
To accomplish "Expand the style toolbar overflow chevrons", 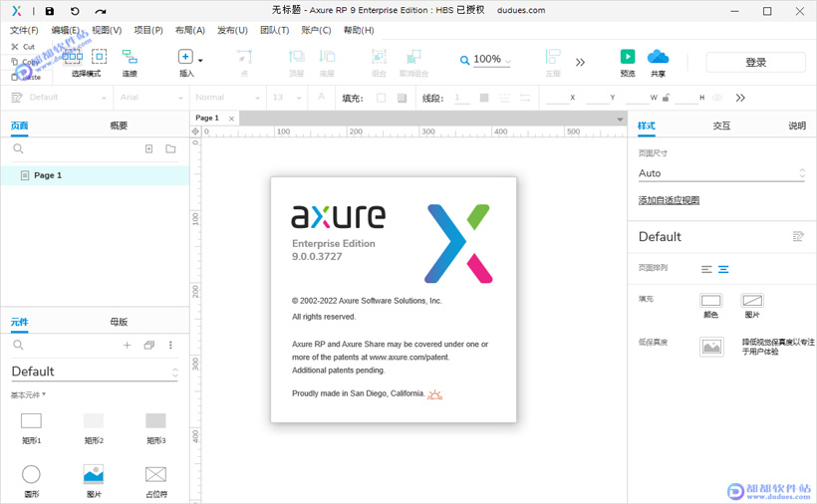I will tap(740, 98).
